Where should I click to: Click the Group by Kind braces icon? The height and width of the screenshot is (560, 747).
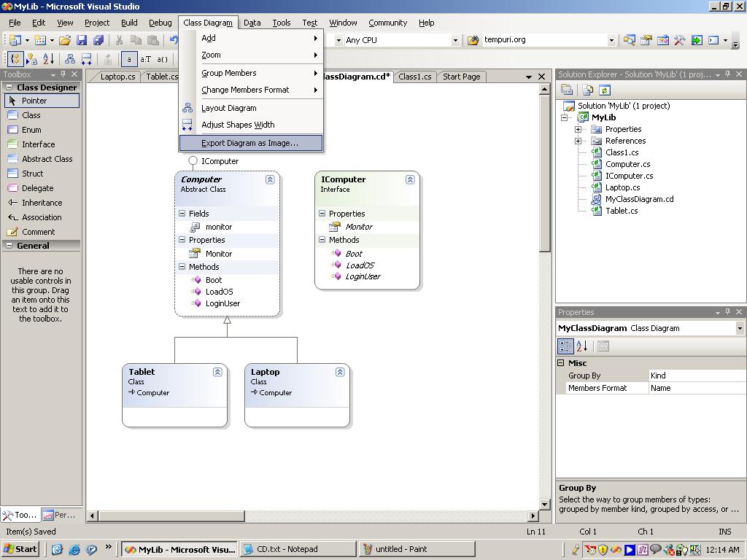15,59
